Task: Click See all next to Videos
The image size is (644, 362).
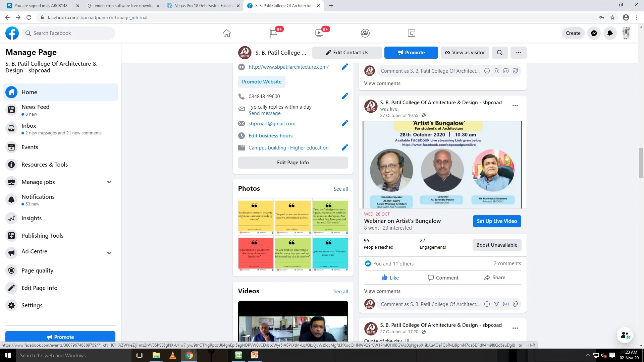Action: click(341, 292)
